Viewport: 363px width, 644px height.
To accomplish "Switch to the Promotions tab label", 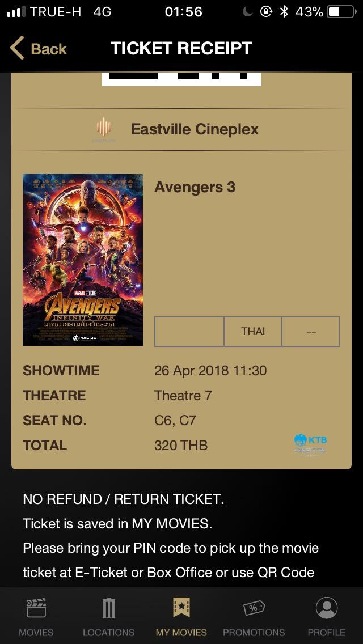I will [254, 632].
